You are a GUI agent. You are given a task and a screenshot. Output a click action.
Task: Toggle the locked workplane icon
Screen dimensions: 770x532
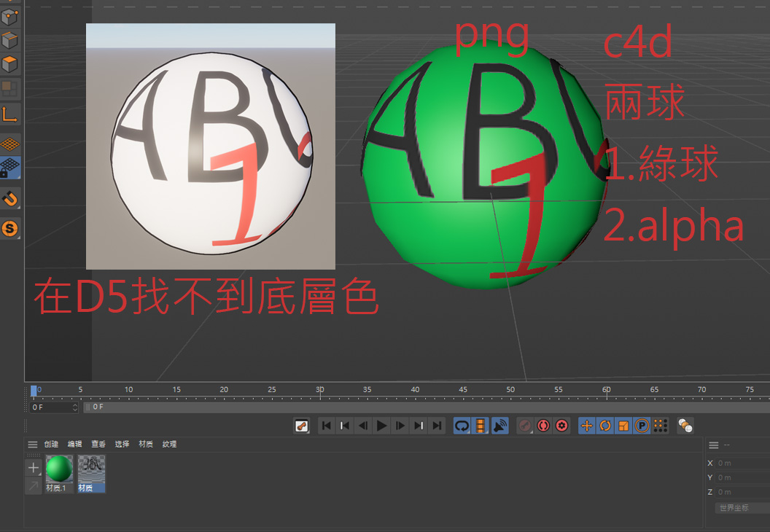click(x=11, y=168)
